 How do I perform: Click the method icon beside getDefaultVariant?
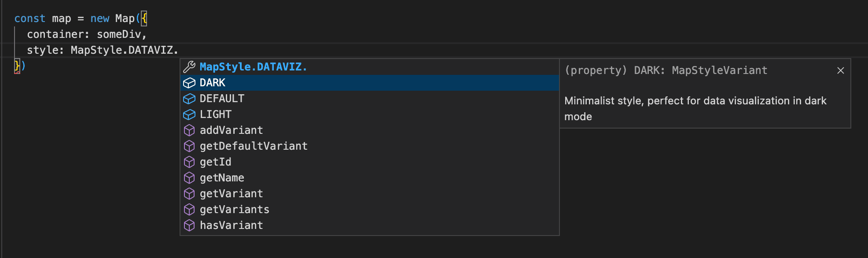coord(189,146)
